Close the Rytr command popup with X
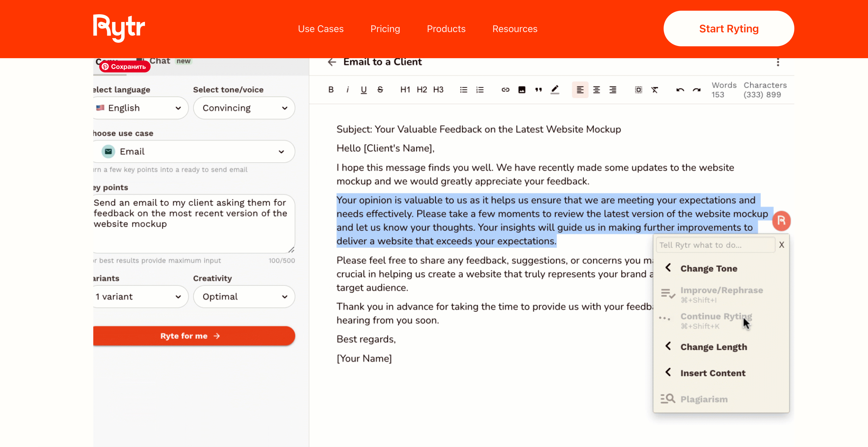868x447 pixels. (781, 245)
